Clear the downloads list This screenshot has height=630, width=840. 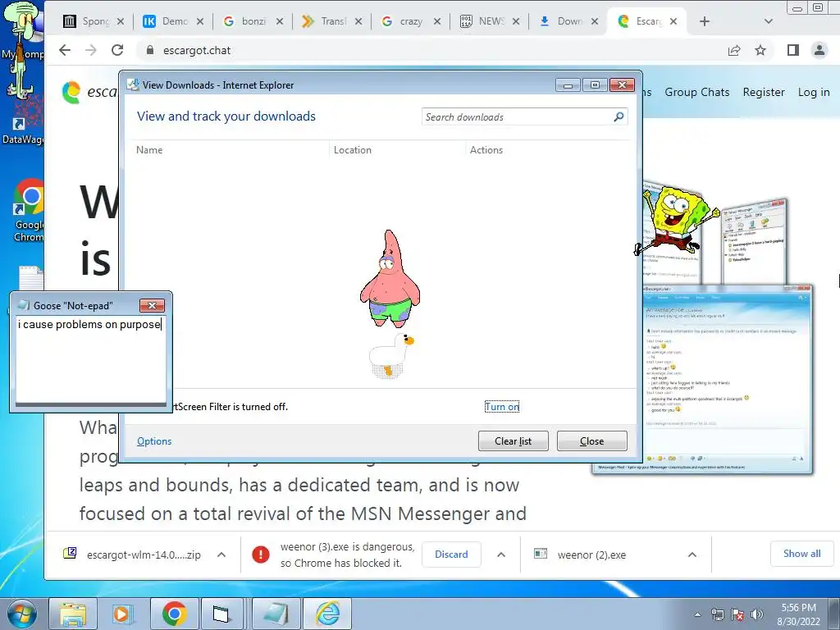coord(514,441)
